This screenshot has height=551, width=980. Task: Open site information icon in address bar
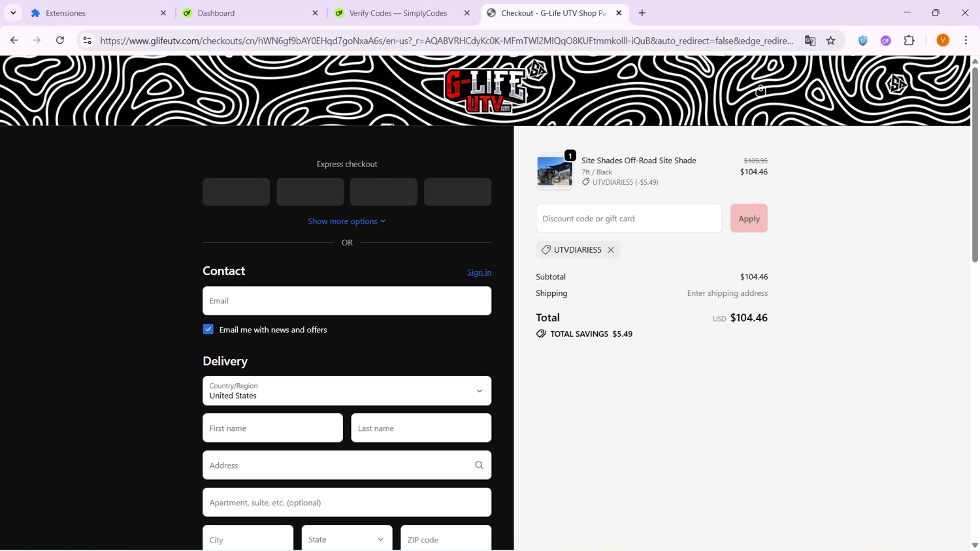[87, 40]
